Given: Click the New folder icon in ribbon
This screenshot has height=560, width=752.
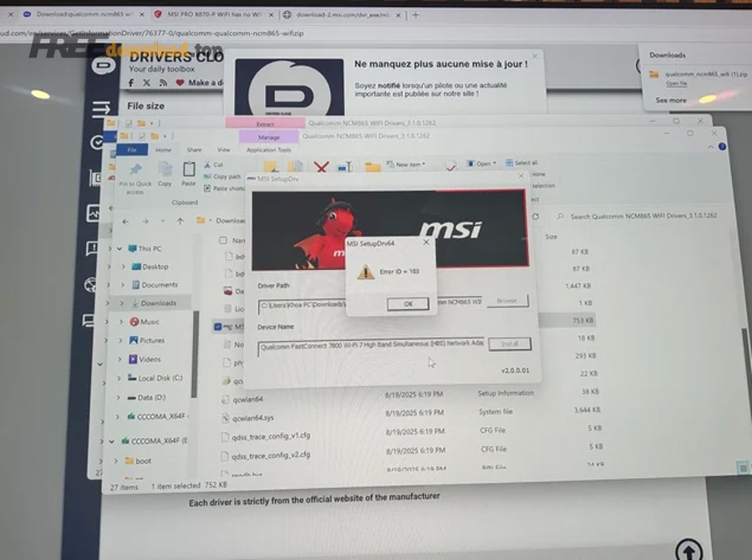Looking at the screenshot, I should coord(373,167).
